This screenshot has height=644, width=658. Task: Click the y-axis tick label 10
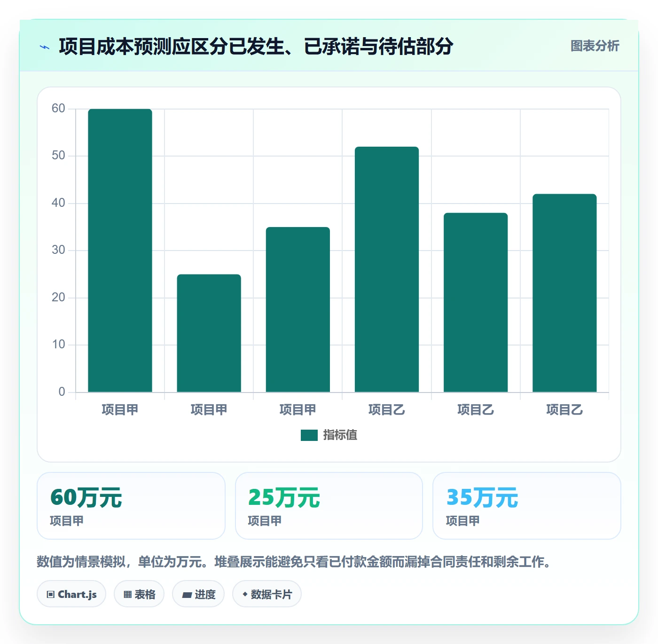[x=58, y=345]
